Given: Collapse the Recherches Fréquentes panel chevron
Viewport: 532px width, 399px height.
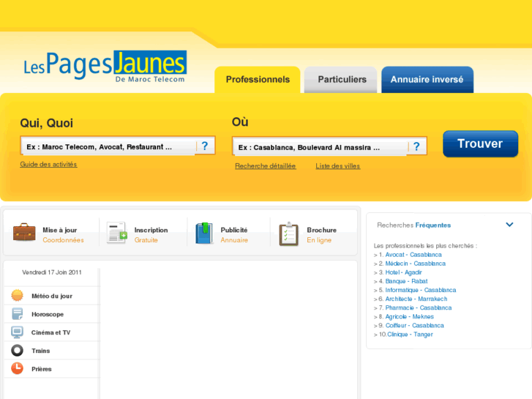Looking at the screenshot, I should [509, 225].
